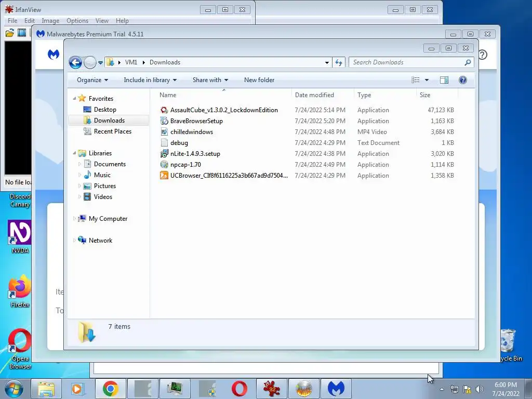Open Network in navigation pane
Image resolution: width=532 pixels, height=399 pixels.
[x=100, y=241]
